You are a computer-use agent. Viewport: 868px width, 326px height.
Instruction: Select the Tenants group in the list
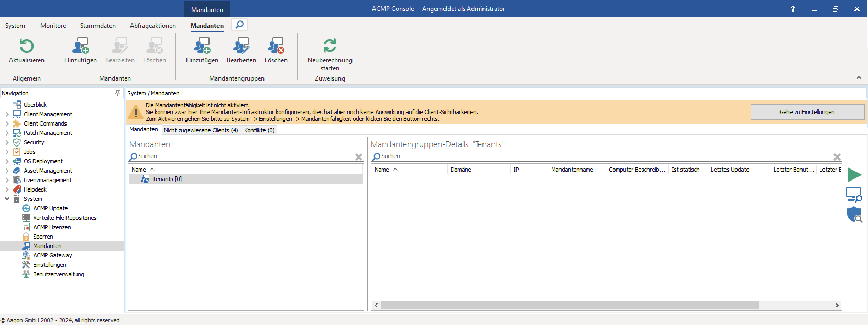click(x=167, y=179)
